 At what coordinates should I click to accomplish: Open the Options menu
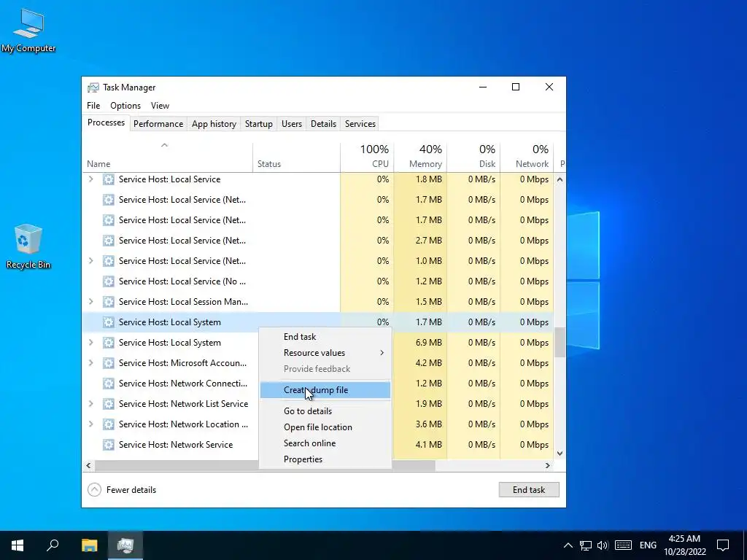pos(125,106)
